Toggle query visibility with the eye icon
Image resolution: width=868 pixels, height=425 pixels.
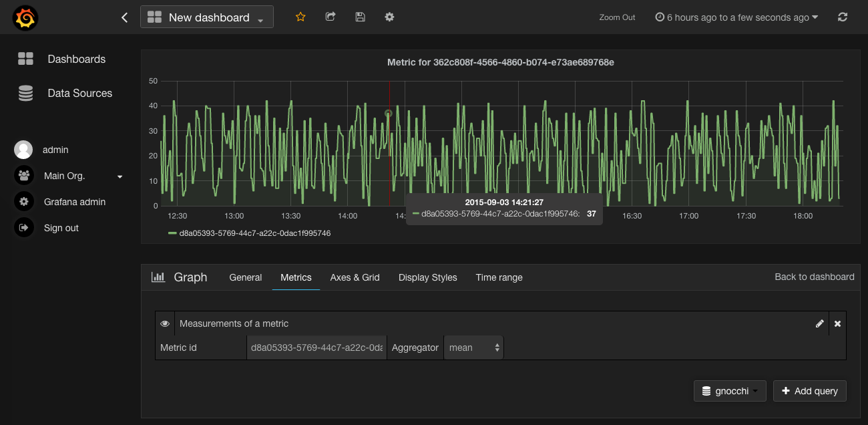165,323
